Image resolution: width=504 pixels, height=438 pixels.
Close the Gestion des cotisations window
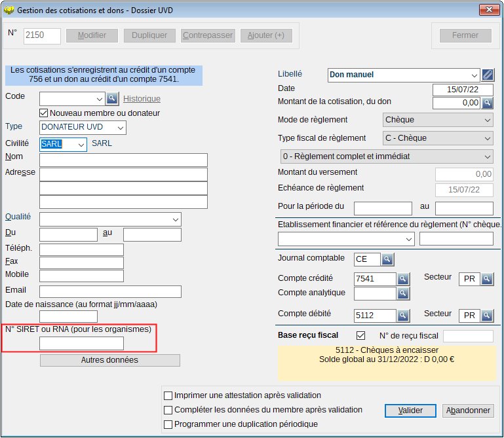tap(489, 10)
